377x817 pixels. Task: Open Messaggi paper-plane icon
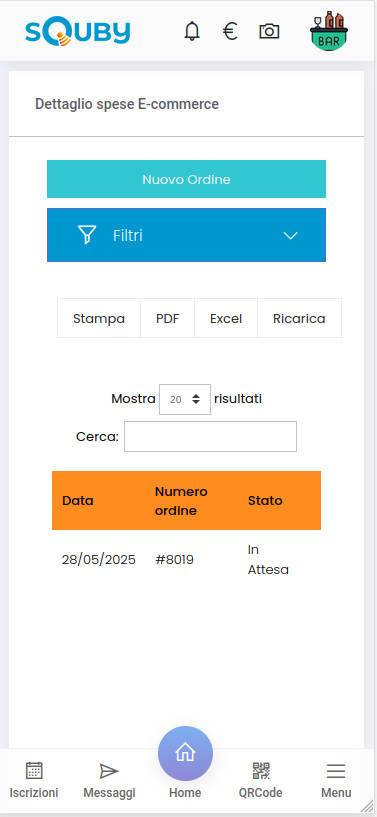[109, 771]
